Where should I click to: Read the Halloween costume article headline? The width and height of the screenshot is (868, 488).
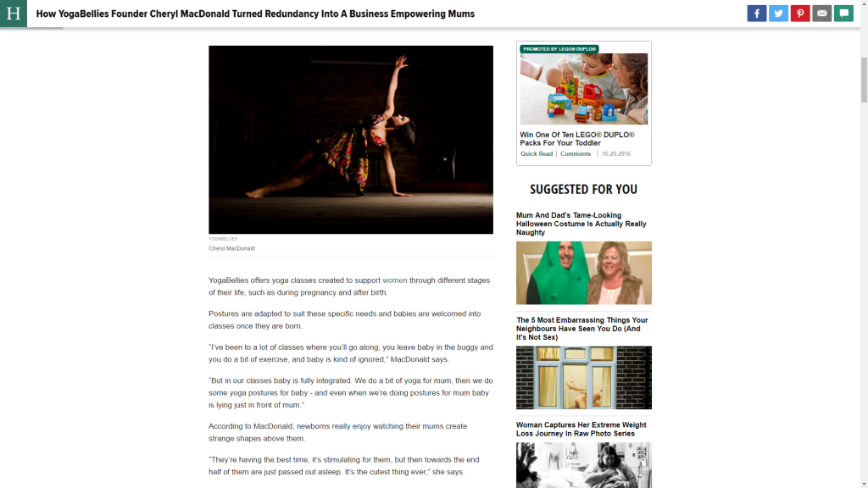coord(581,224)
